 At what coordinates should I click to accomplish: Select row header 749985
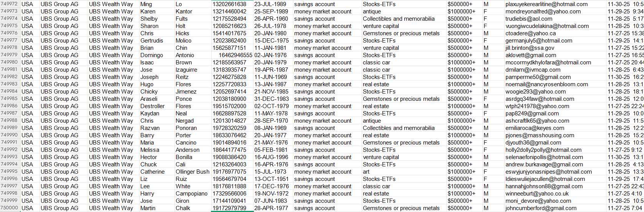coord(10,99)
